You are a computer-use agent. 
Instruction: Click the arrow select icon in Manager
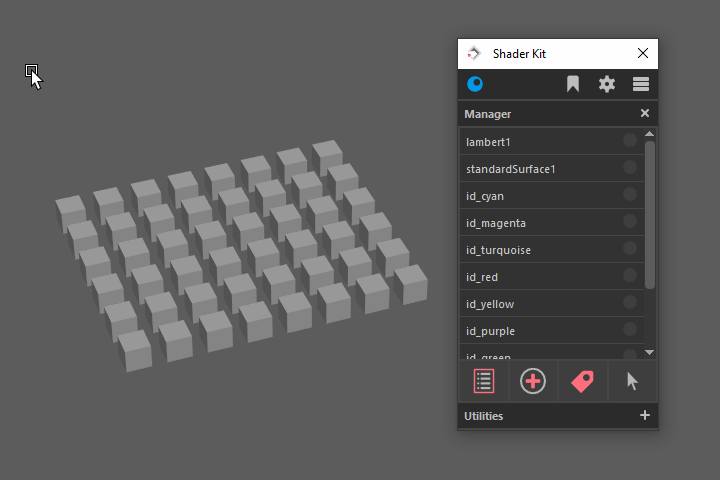[x=632, y=381]
